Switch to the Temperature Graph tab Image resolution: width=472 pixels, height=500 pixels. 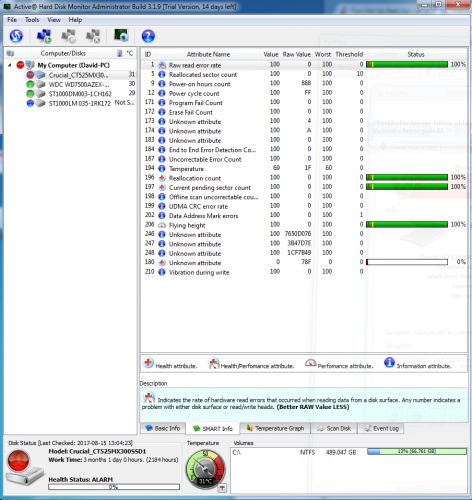point(275,428)
